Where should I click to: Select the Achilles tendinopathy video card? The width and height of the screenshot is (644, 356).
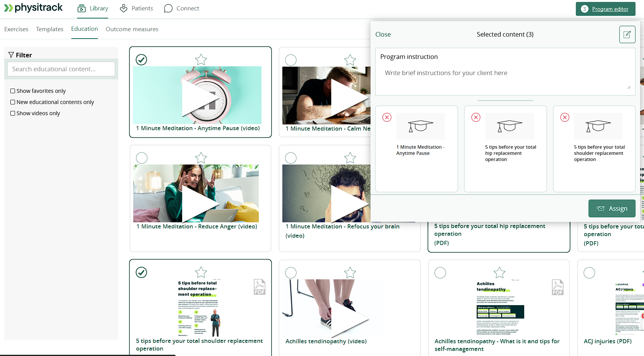[x=291, y=273]
